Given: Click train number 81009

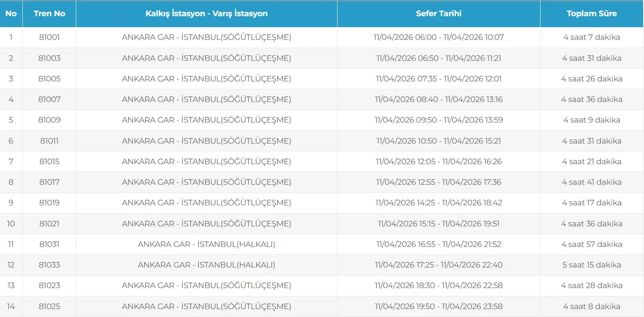Looking at the screenshot, I should coord(49,120).
